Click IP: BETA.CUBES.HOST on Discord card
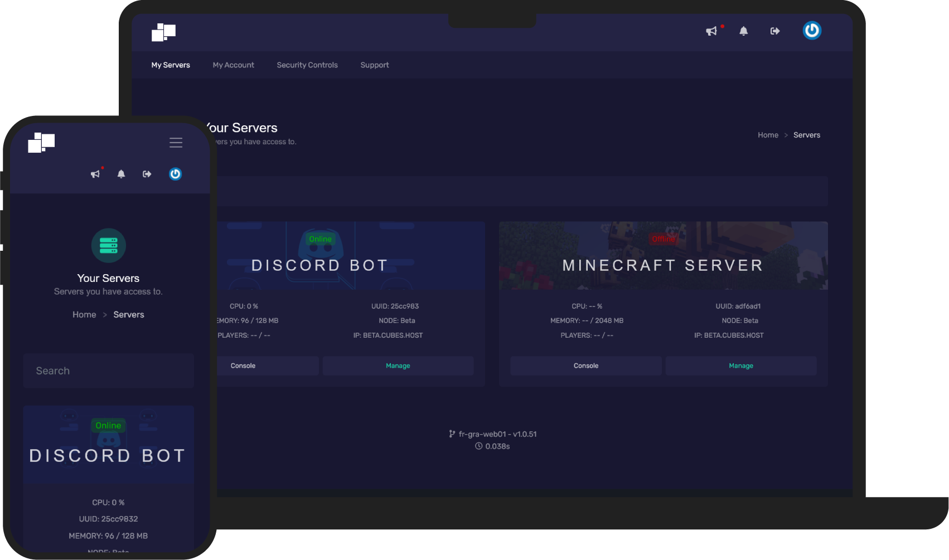The height and width of the screenshot is (560, 949). click(388, 335)
